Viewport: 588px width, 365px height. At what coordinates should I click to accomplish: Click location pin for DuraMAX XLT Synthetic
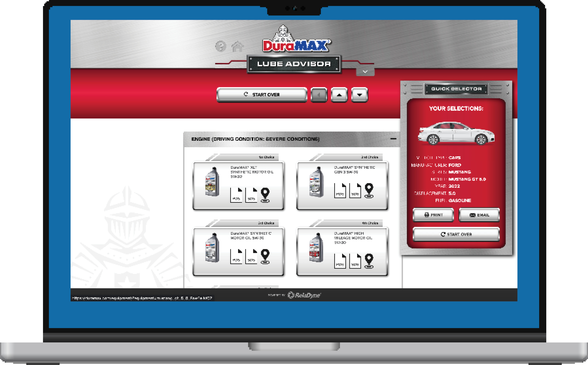265,195
